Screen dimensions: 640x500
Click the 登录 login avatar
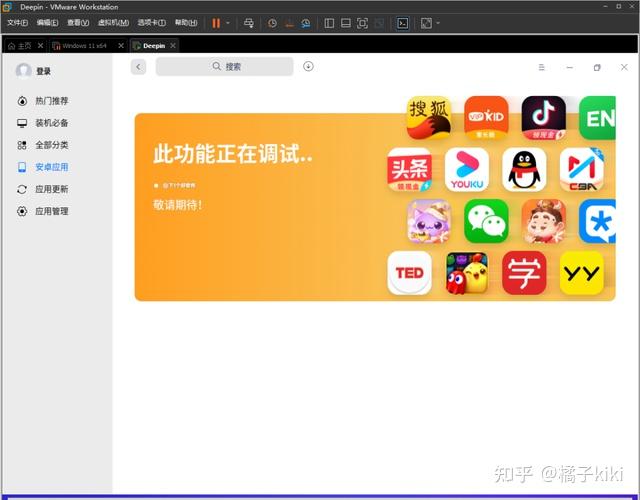coord(23,71)
